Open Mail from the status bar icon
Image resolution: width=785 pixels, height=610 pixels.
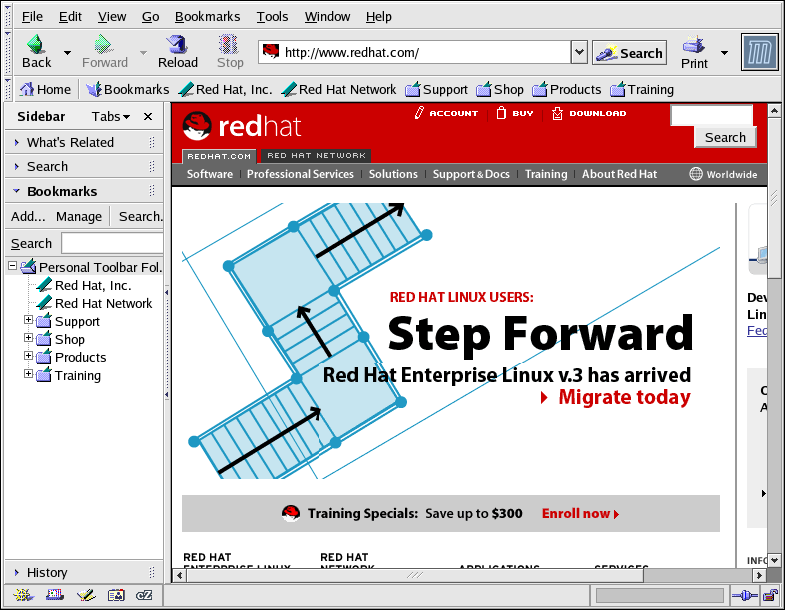tap(53, 596)
